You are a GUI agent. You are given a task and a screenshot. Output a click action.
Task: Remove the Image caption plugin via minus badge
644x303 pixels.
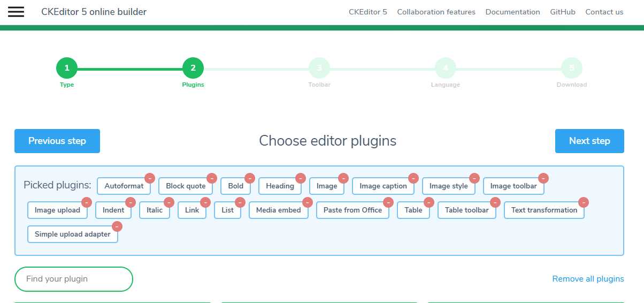point(413,178)
